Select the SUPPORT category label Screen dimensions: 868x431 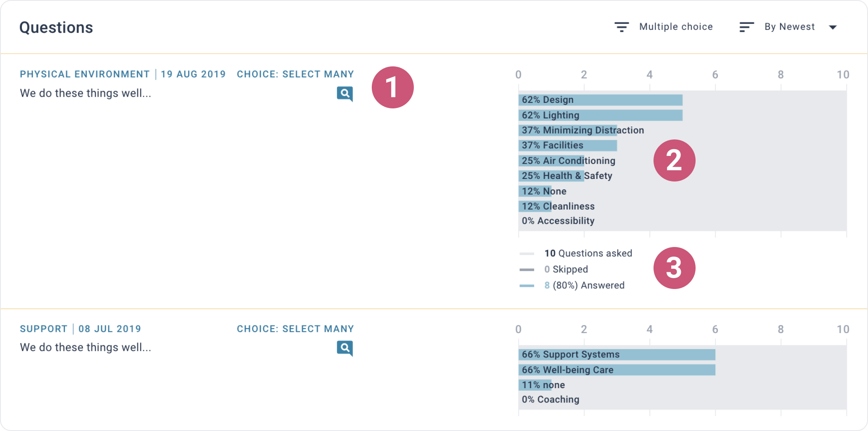point(44,329)
